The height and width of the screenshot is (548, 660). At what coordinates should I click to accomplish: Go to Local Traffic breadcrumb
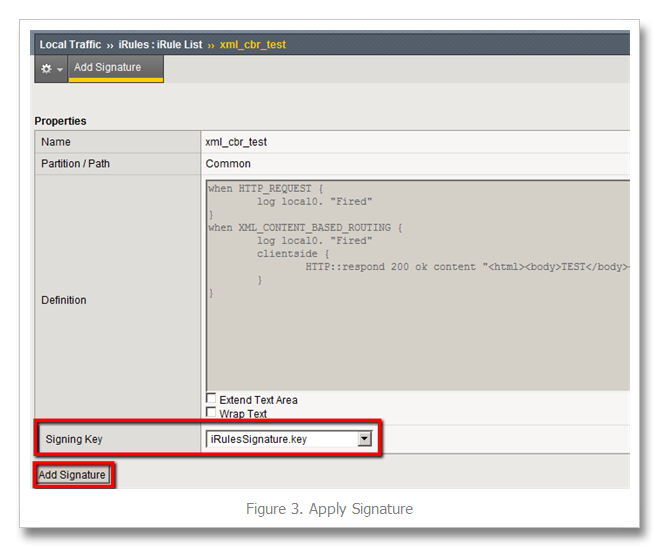[70, 44]
